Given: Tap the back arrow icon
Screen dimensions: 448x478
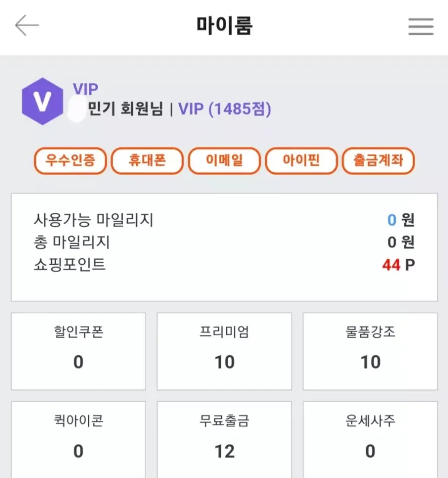Looking at the screenshot, I should pos(27,26).
